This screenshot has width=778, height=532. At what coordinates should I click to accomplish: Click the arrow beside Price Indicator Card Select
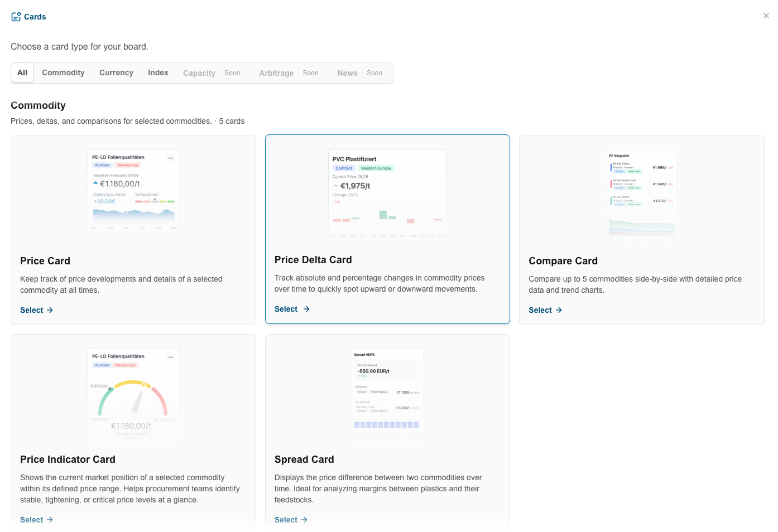(50, 520)
